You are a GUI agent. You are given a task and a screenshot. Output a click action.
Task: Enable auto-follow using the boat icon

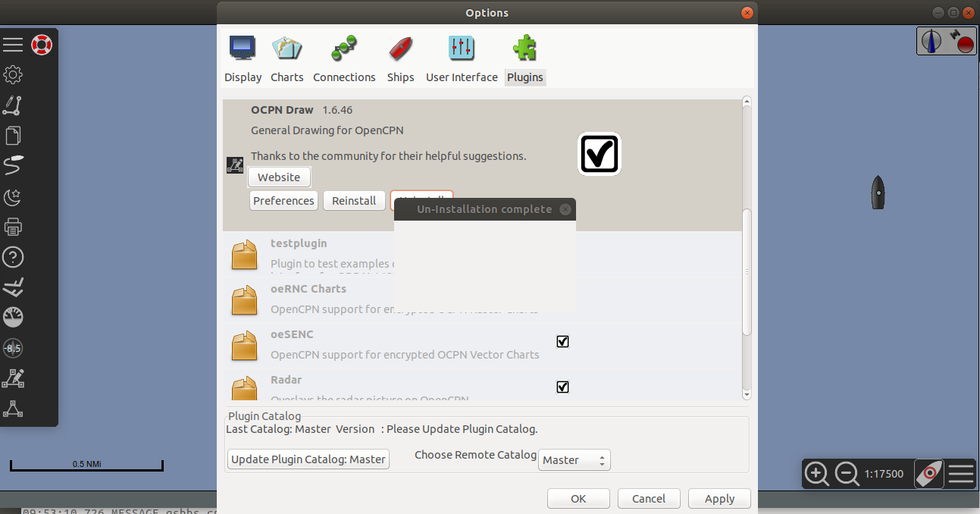(x=13, y=287)
